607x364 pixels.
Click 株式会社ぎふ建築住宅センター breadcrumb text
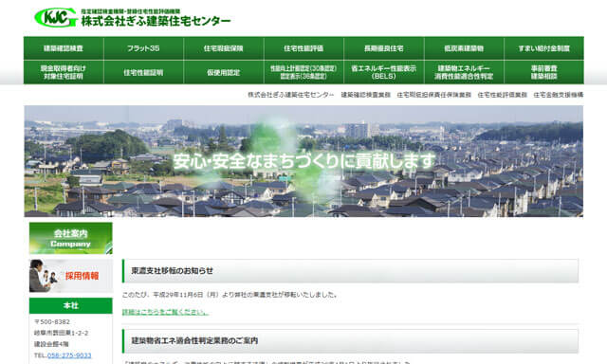(291, 95)
